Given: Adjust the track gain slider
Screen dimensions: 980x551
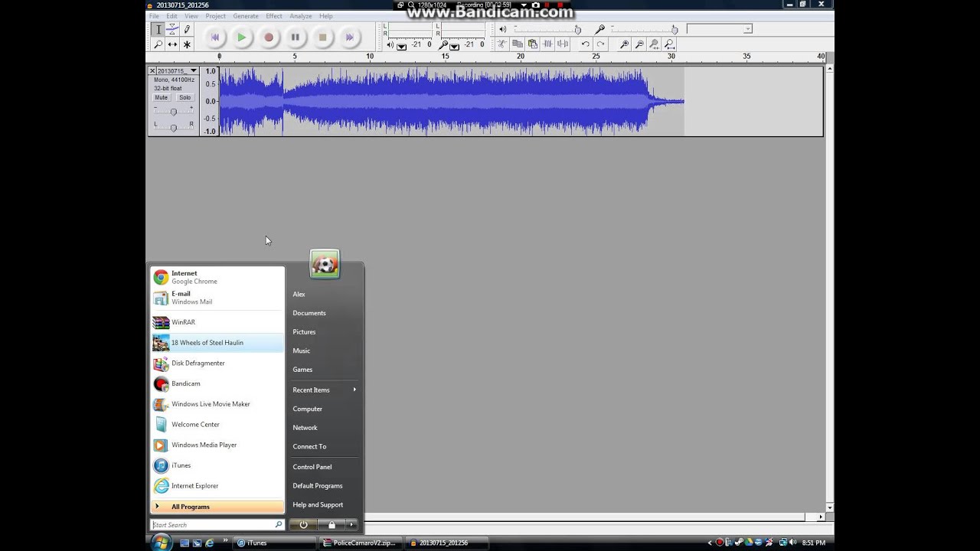Looking at the screenshot, I should tap(174, 112).
